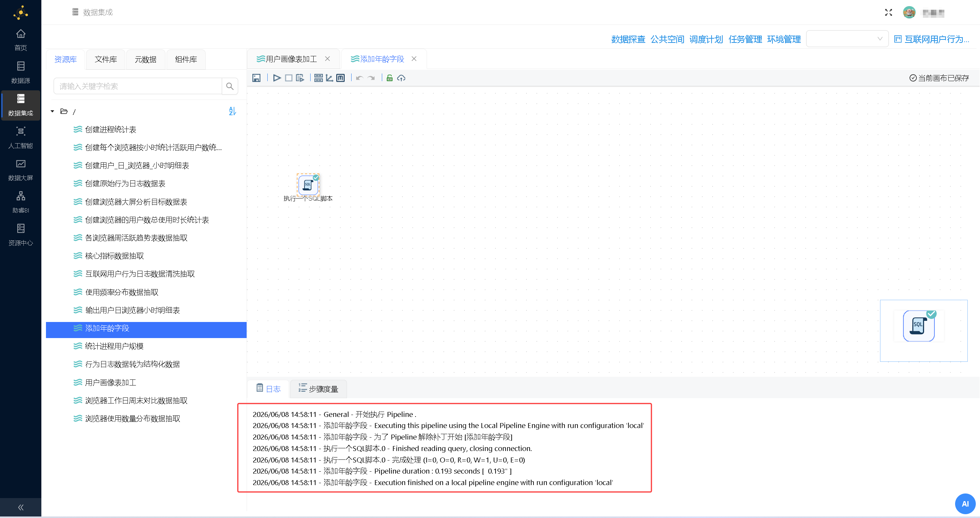Collapse the left sidebar with double chevron
The height and width of the screenshot is (518, 980).
(x=21, y=508)
